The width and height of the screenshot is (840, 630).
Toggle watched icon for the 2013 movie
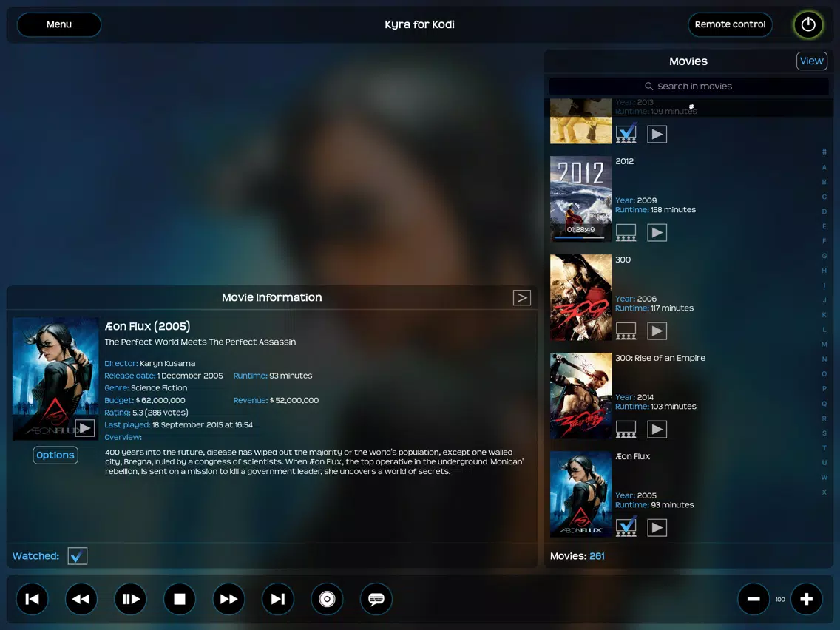(x=626, y=133)
